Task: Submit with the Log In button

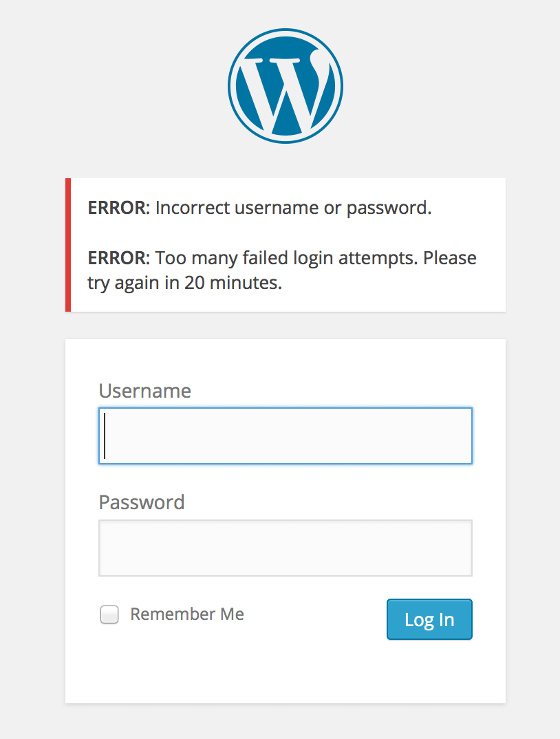Action: [x=429, y=619]
